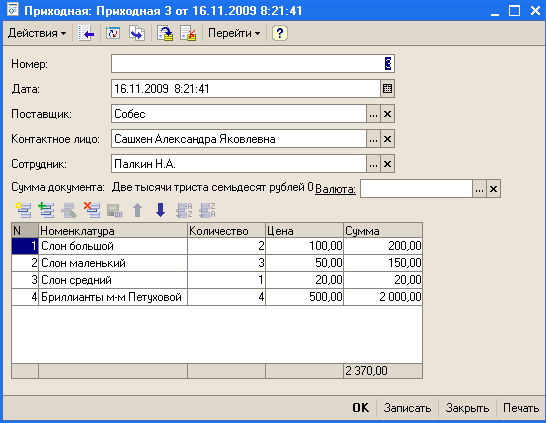Open the Поставщик selection list via ellipsis
Screen dimensions: 546x423
point(373,114)
